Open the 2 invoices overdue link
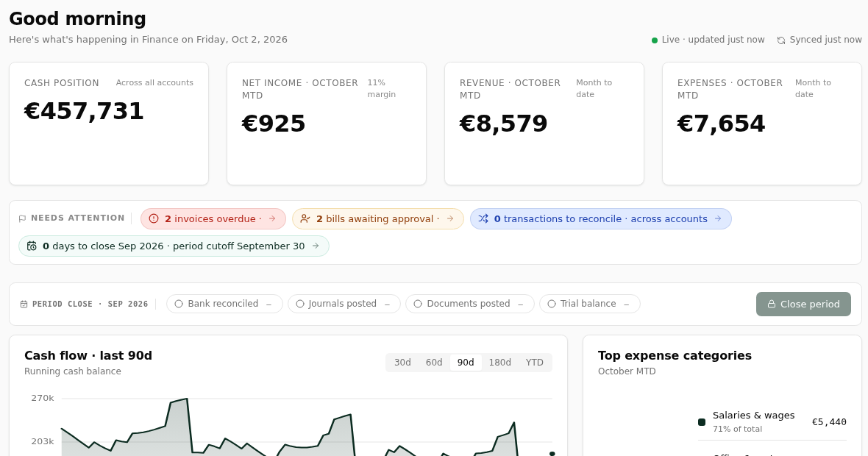868x456 pixels. click(213, 218)
